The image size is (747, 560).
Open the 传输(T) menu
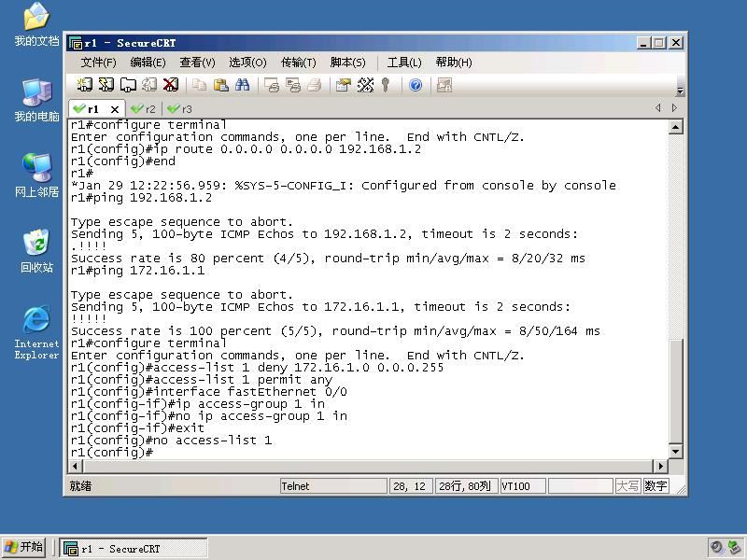(x=299, y=63)
